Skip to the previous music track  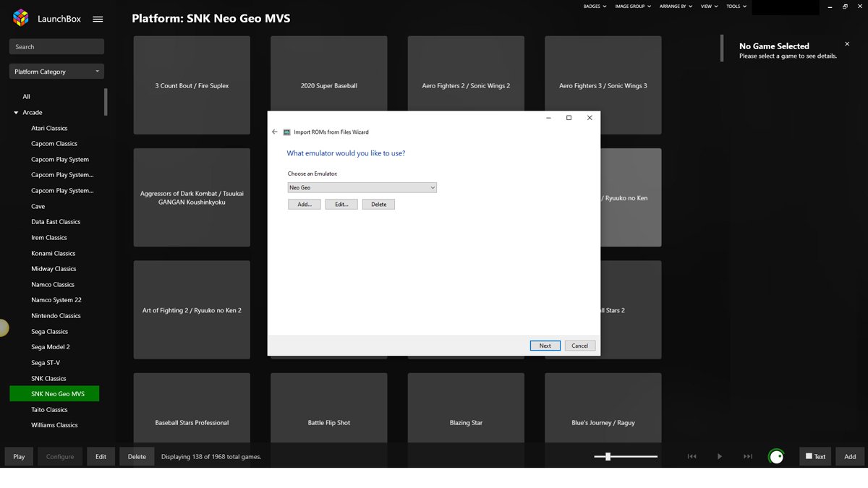pos(692,456)
